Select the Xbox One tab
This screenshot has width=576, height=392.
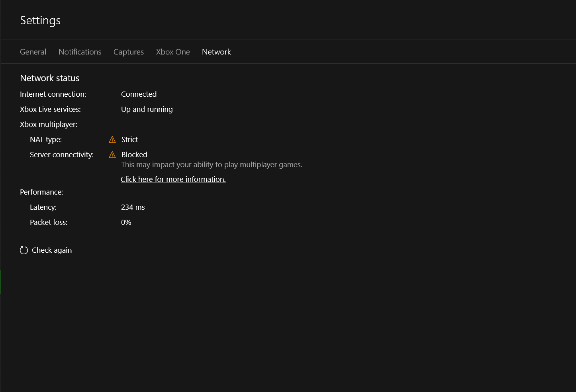[x=173, y=52]
